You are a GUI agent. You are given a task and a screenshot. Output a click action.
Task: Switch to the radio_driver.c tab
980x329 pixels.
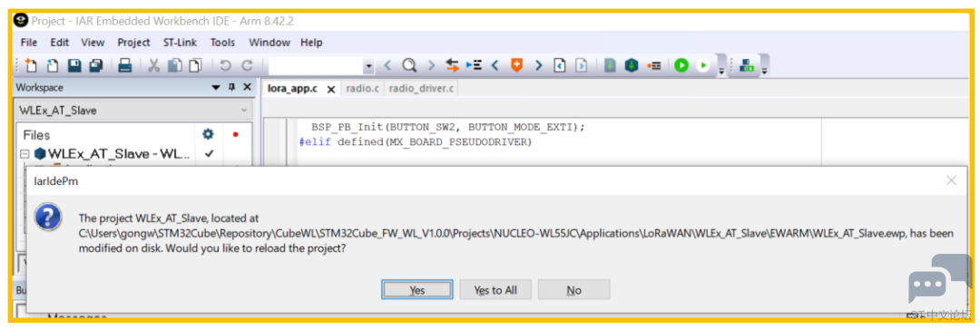coord(421,89)
